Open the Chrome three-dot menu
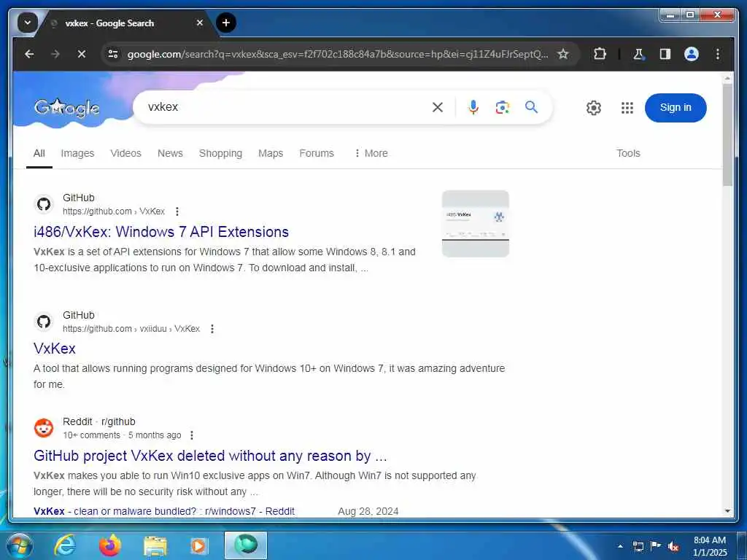The width and height of the screenshot is (747, 560). pyautogui.click(x=718, y=54)
